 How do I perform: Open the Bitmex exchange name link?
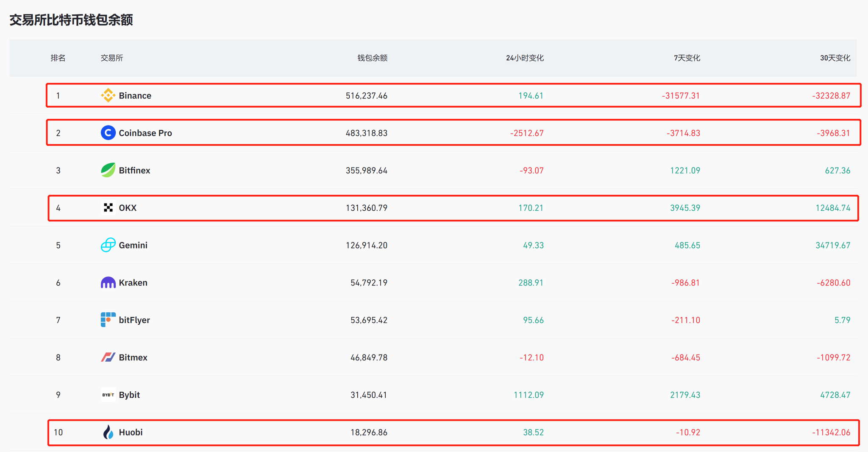133,357
